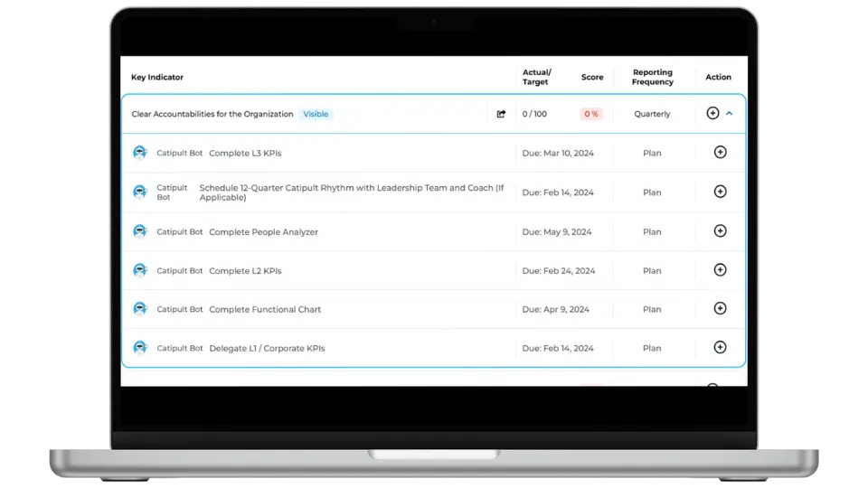Click the Catipult Bot avatar for Complete L3 KPIs
The image size is (868, 488).
[x=140, y=153]
